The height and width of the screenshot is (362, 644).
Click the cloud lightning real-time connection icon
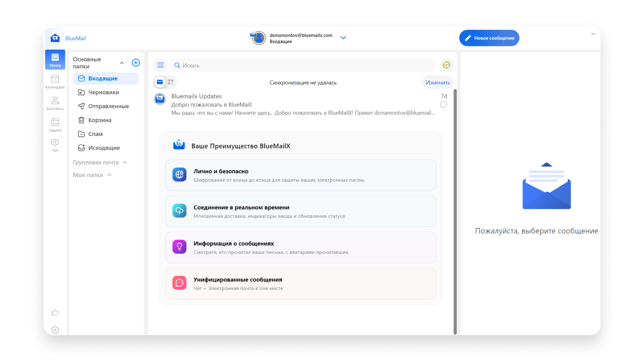coord(179,211)
